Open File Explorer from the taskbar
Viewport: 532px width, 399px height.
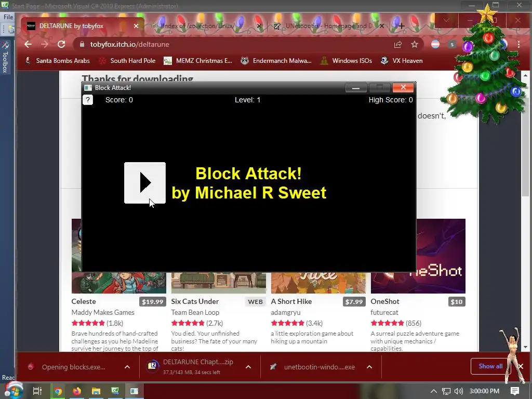96,391
